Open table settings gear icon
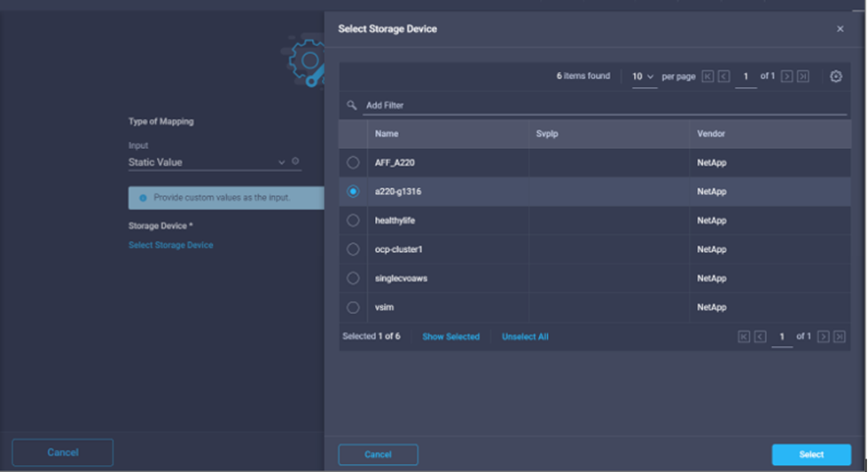868x472 pixels. pyautogui.click(x=835, y=76)
